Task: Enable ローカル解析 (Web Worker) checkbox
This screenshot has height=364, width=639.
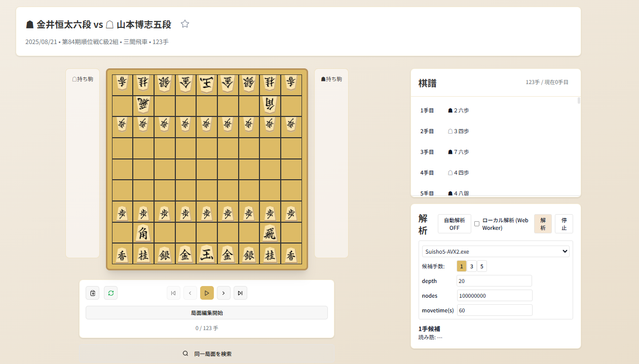Action: click(476, 224)
